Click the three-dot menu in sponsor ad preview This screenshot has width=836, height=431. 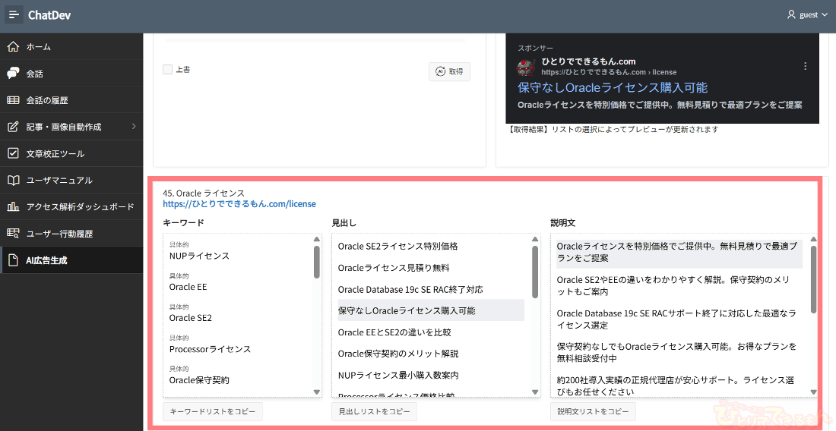coord(805,66)
